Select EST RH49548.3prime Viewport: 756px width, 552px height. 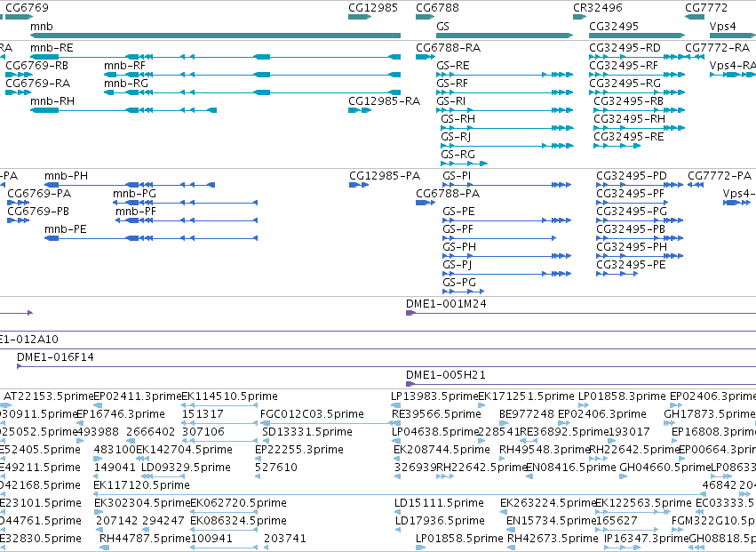(x=504, y=459)
